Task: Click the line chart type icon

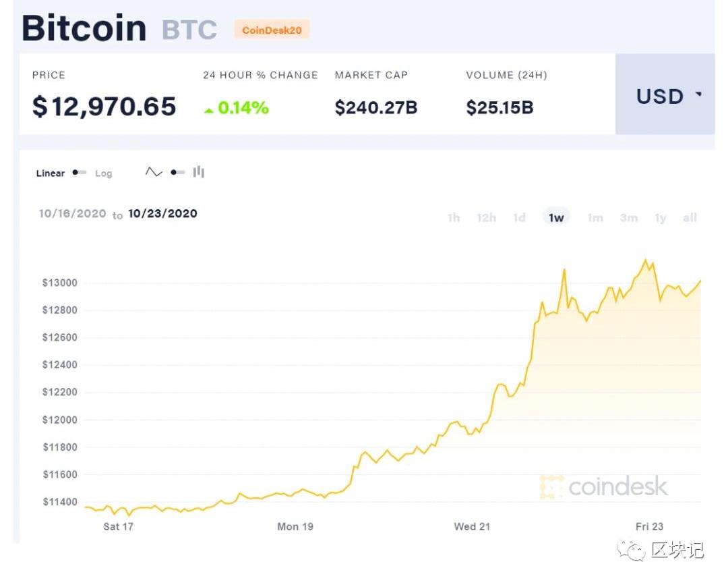Action: [x=154, y=173]
